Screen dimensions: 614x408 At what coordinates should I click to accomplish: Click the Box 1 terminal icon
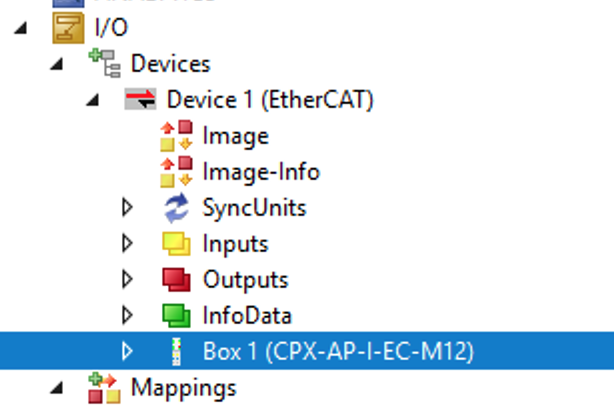[x=177, y=351]
